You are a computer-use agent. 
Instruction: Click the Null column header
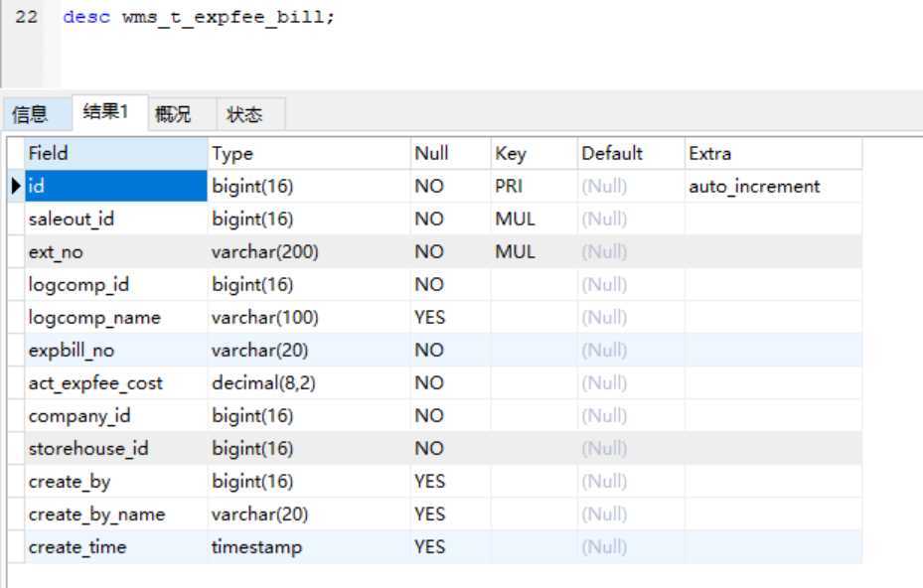pos(451,154)
